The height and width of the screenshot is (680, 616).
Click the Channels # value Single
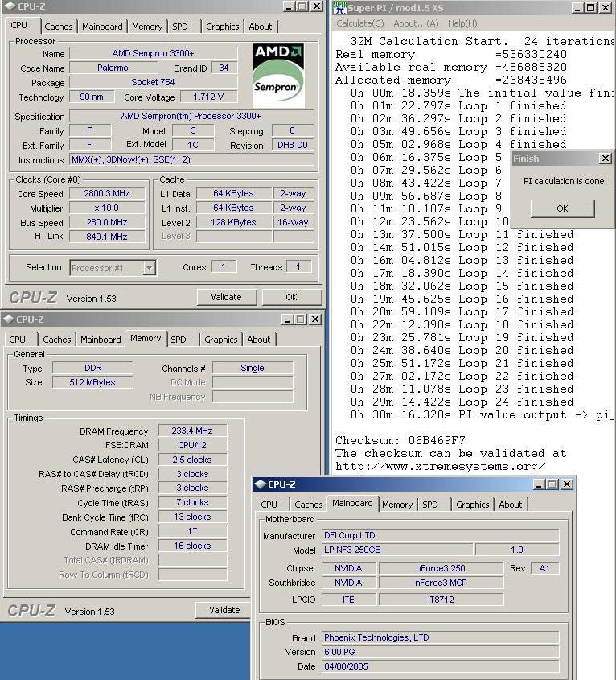pos(253,369)
